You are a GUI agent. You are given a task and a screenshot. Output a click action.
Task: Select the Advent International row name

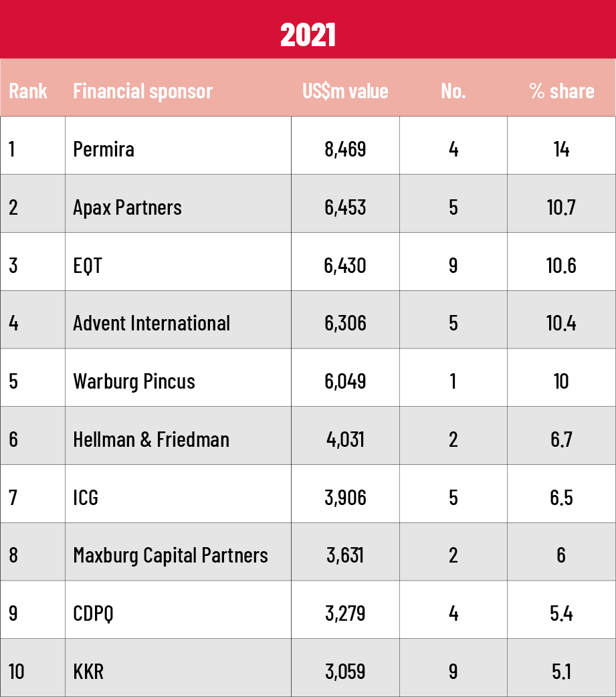pyautogui.click(x=151, y=323)
